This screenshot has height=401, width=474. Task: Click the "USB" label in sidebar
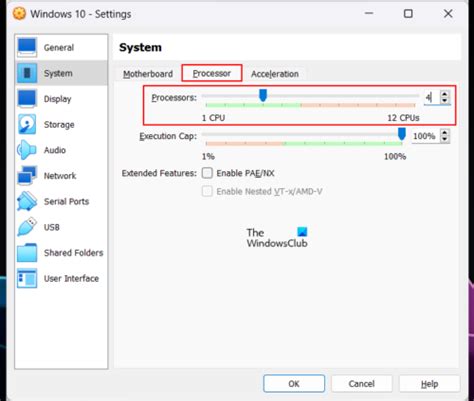pos(52,227)
